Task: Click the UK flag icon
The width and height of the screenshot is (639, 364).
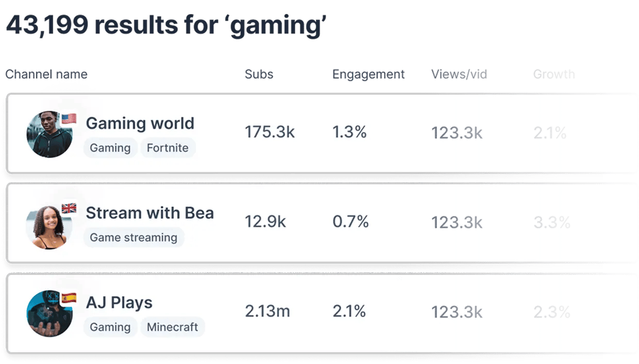Action: coord(69,208)
